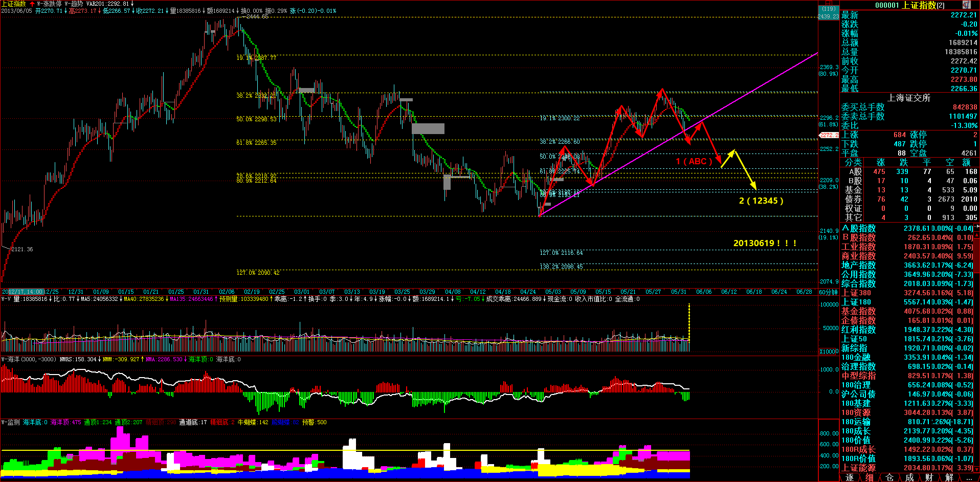Image resolution: width=980 pixels, height=482 pixels.
Task: Open the 基金指数 index row
Action: 858,311
